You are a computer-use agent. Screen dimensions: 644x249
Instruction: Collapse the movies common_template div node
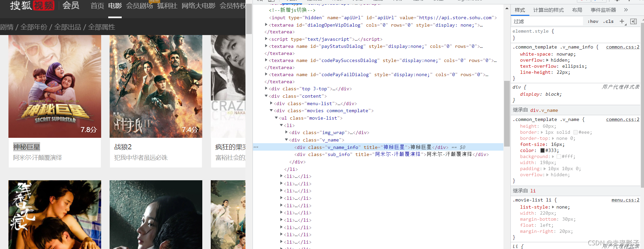pos(271,111)
